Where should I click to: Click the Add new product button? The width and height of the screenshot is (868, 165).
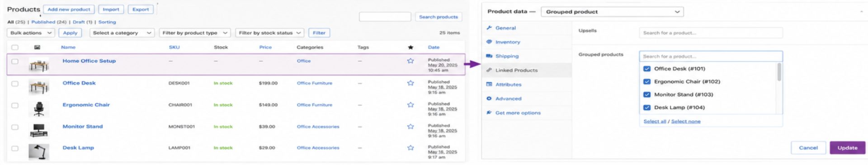69,9
